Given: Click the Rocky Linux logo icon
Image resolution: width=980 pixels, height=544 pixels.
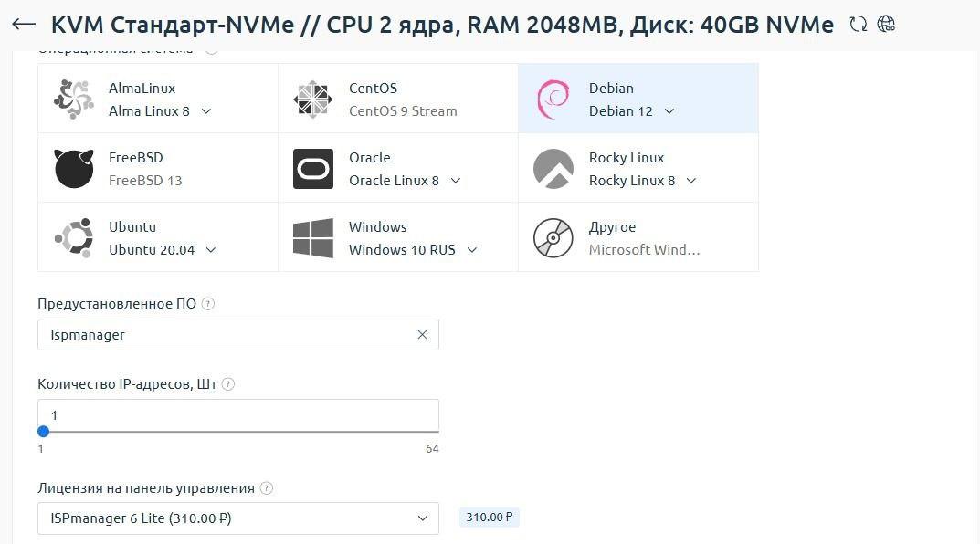Looking at the screenshot, I should click(553, 168).
